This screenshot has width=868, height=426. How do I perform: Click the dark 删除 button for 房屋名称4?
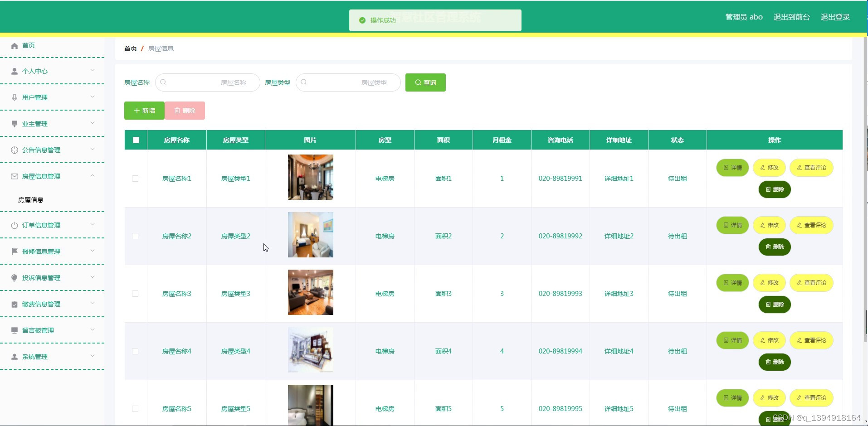[775, 362]
